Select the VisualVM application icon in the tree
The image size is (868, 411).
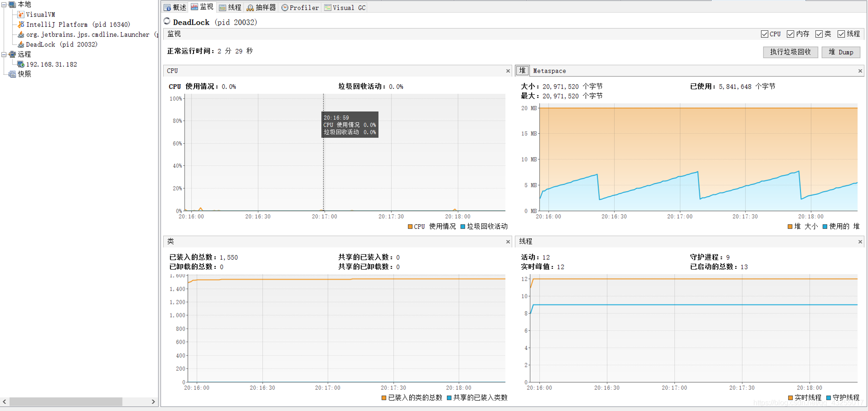[21, 14]
